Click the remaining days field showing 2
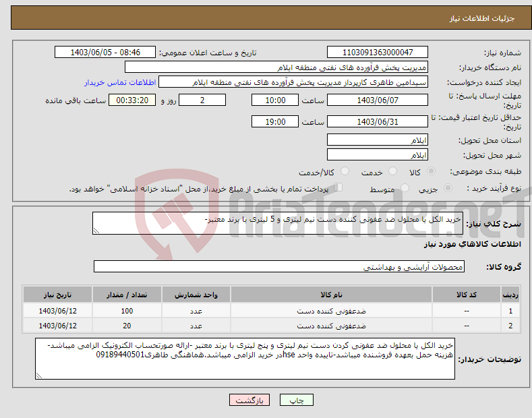The image size is (532, 418). (202, 100)
